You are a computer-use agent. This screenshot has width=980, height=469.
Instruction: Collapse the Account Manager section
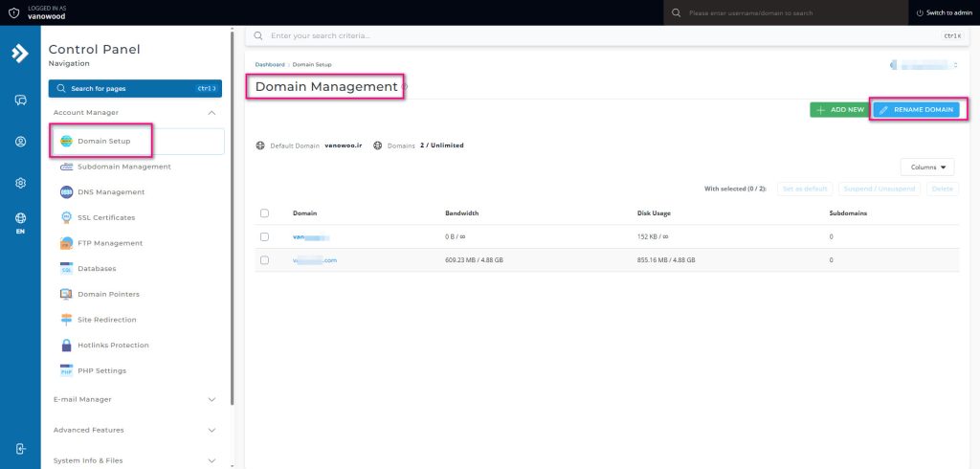[x=212, y=112]
